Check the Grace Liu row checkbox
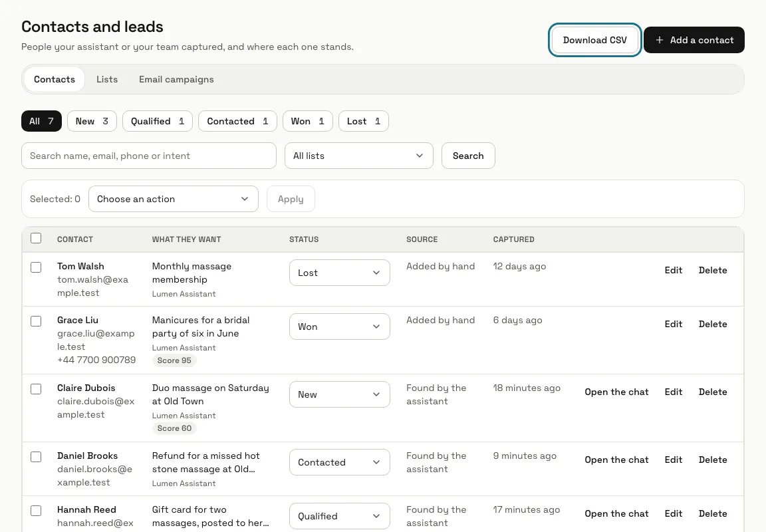The width and height of the screenshot is (766, 532). [x=36, y=321]
